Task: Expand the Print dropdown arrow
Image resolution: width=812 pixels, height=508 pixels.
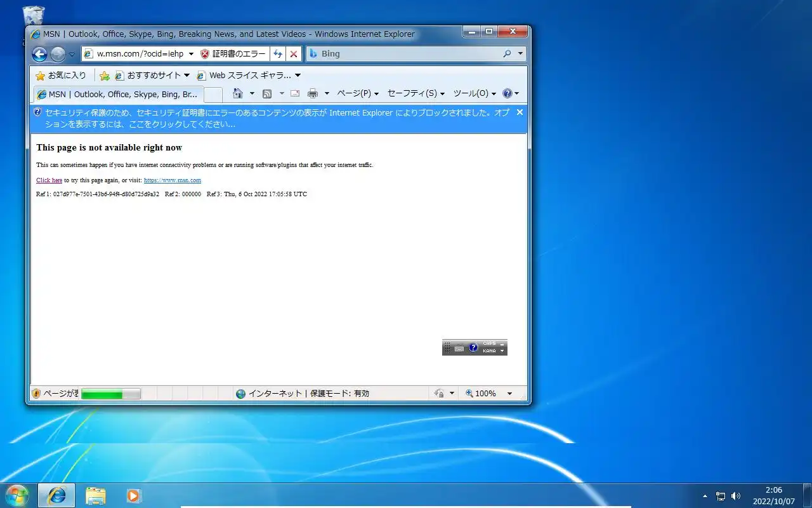Action: [327, 93]
